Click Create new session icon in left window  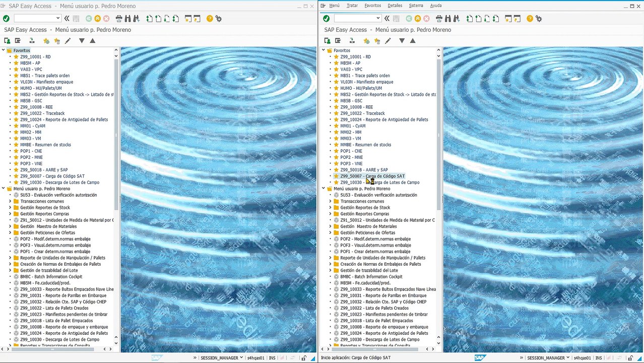pyautogui.click(x=188, y=19)
